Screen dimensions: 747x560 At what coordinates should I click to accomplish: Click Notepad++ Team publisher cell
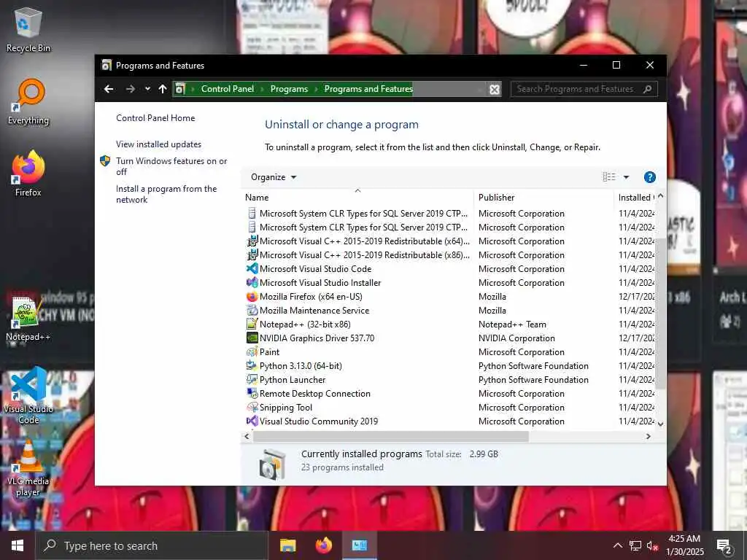(x=512, y=324)
